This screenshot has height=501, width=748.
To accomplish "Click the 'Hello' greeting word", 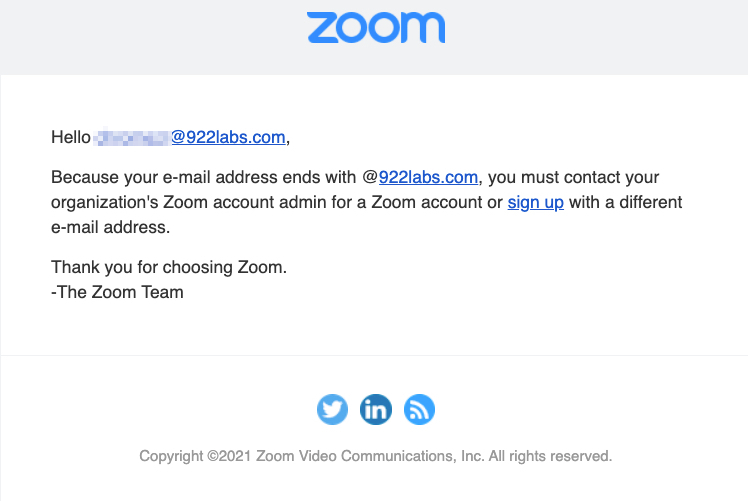I will 71,137.
